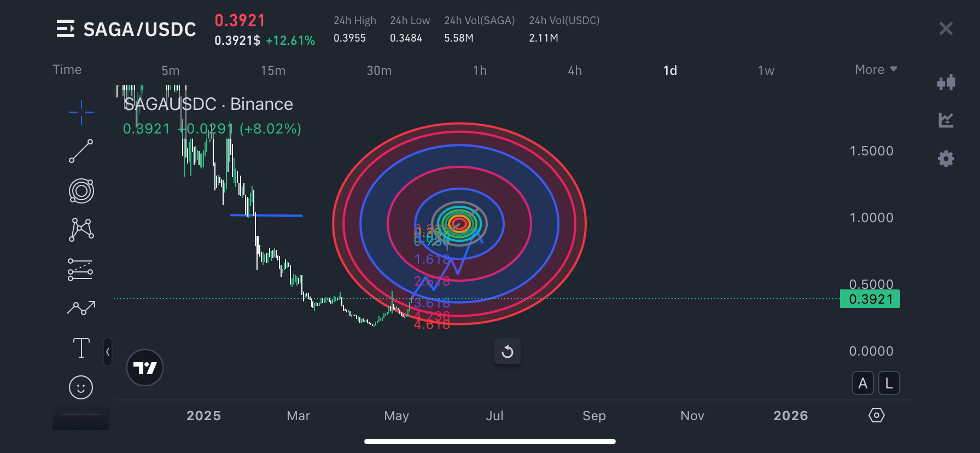The image size is (980, 453).
Task: Open chart settings gear icon
Action: pos(946,159)
